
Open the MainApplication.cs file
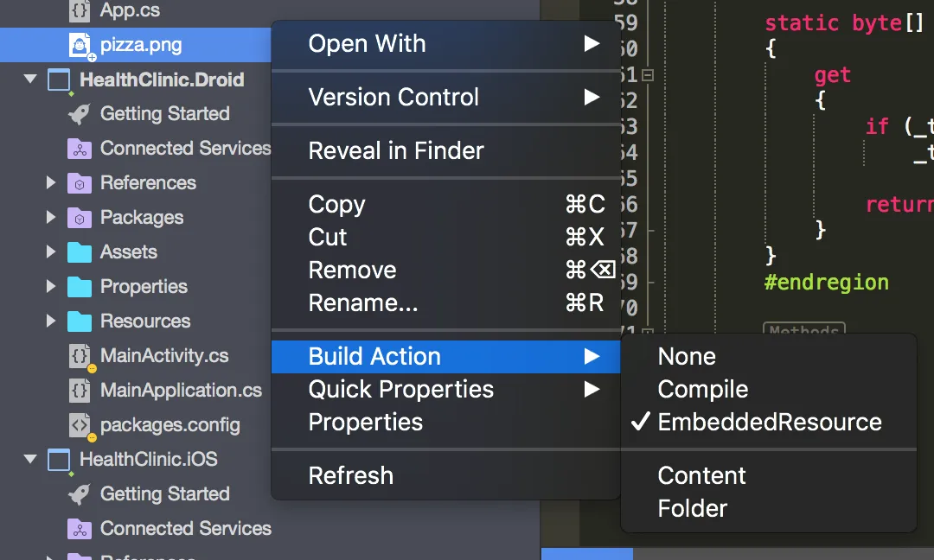(181, 391)
